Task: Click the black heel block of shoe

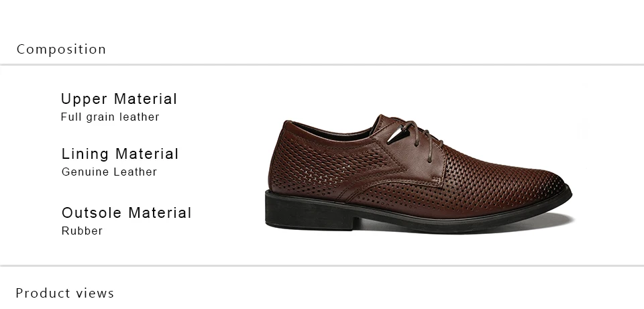Action: (309, 211)
